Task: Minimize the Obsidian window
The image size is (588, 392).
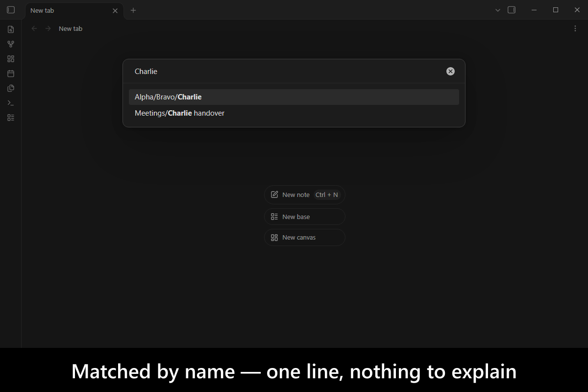Action: 534,10
